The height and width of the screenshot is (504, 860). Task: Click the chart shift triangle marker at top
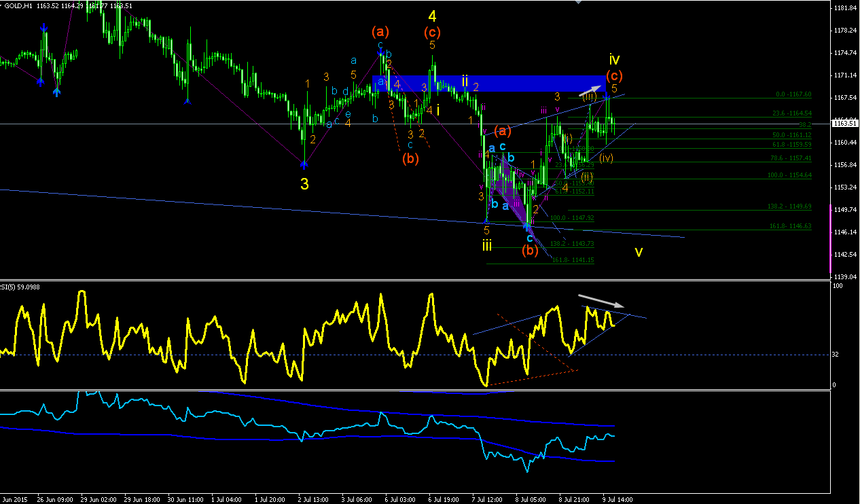click(579, 3)
